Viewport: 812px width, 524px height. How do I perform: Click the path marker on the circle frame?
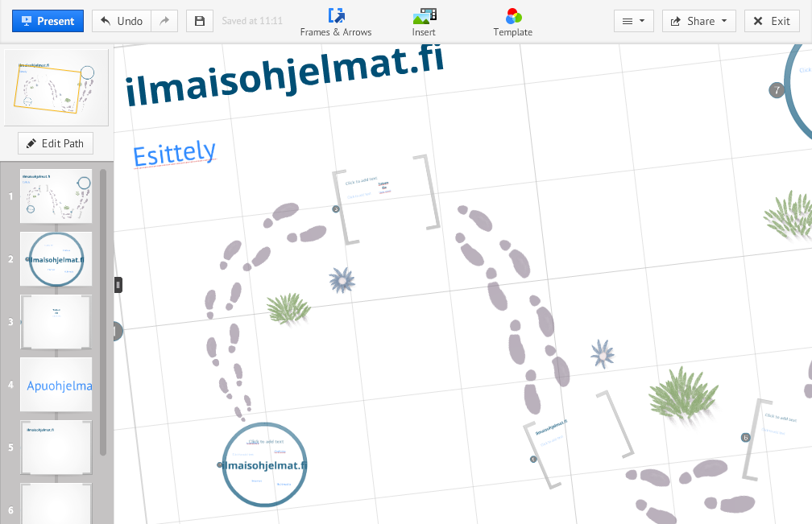click(x=220, y=465)
